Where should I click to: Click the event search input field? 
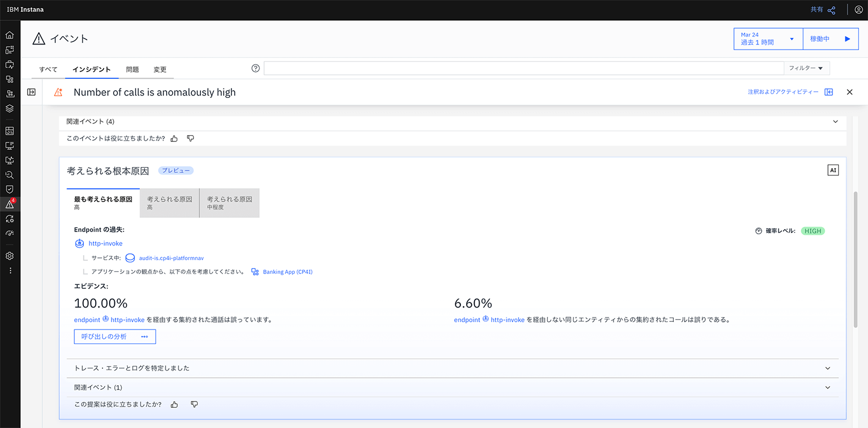[524, 68]
